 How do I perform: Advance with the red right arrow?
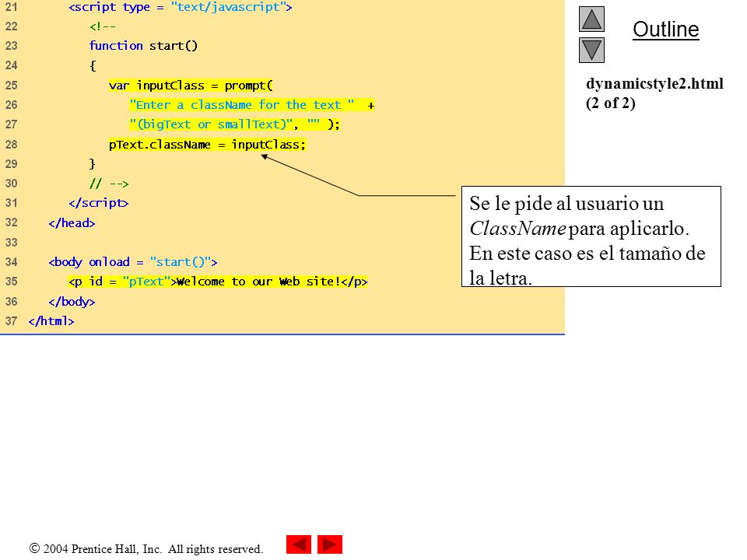click(x=330, y=544)
